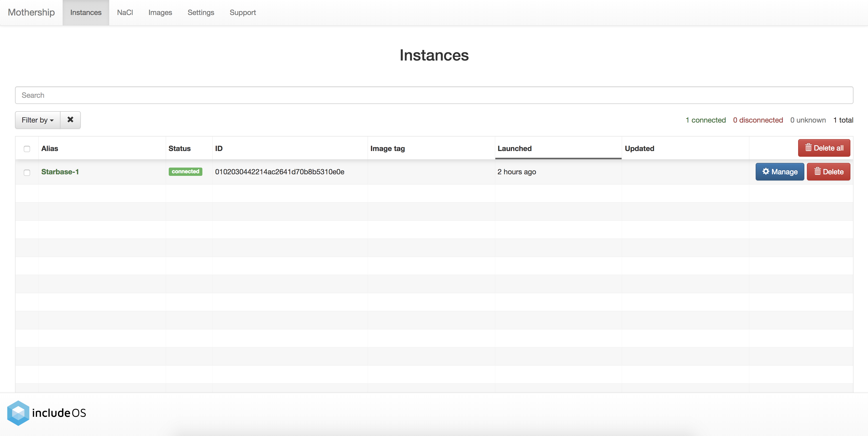This screenshot has height=436, width=868.
Task: Clear filters with the X button
Action: coord(70,120)
